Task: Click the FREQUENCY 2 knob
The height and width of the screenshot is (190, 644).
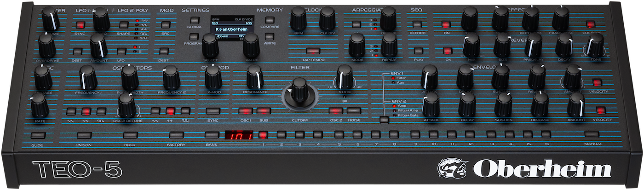Action: 171,77
